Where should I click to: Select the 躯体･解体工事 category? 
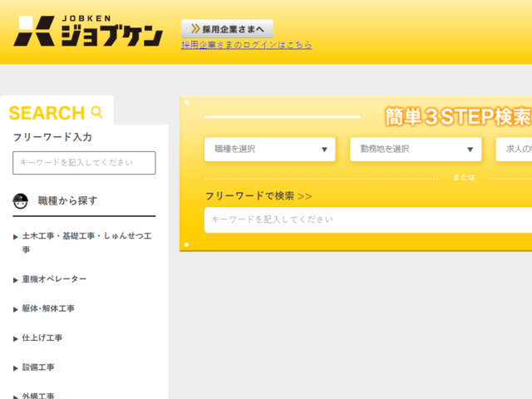tap(48, 308)
